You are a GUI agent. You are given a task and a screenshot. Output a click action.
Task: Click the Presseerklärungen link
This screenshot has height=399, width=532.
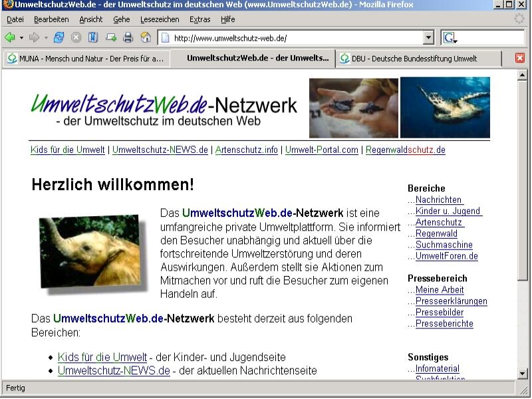click(451, 301)
